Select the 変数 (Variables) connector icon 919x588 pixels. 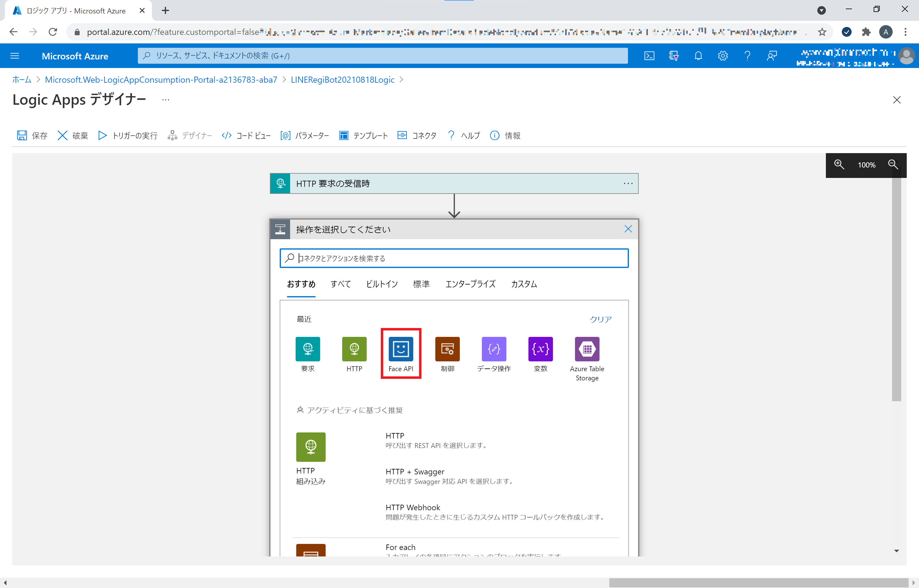(540, 349)
